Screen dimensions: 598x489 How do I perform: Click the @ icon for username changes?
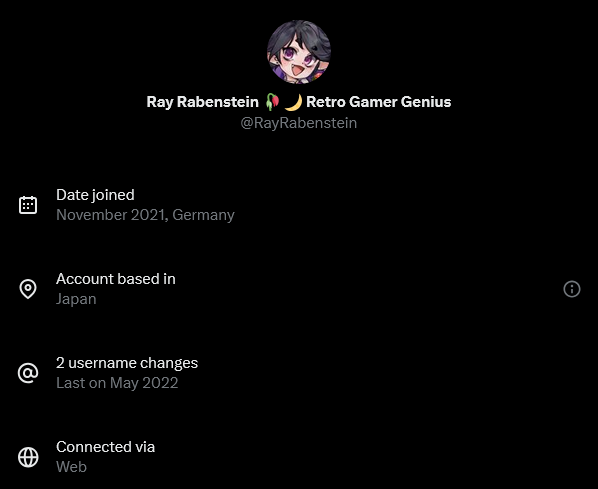(28, 373)
